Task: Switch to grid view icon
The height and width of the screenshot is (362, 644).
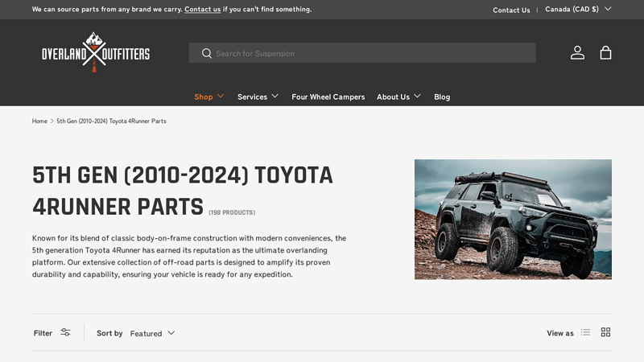Action: pyautogui.click(x=605, y=332)
